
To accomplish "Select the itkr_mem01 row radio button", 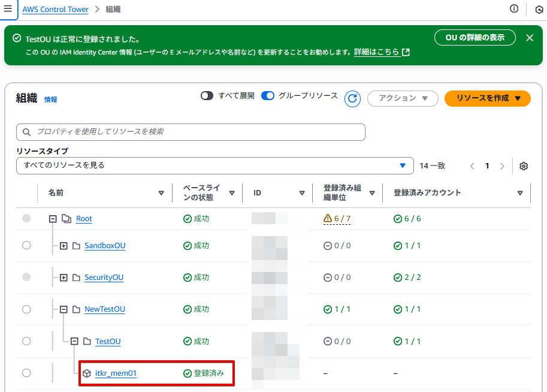I will (x=26, y=373).
